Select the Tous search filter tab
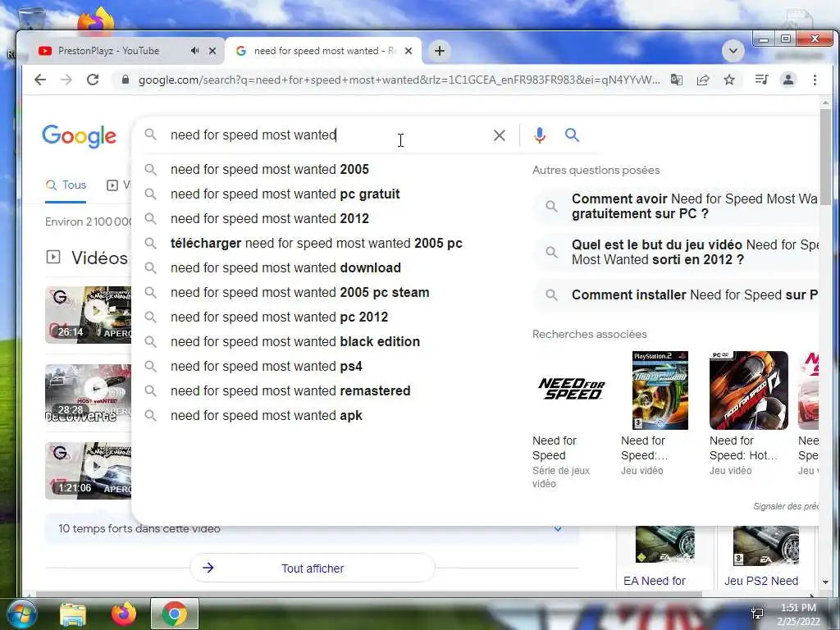 click(x=66, y=185)
